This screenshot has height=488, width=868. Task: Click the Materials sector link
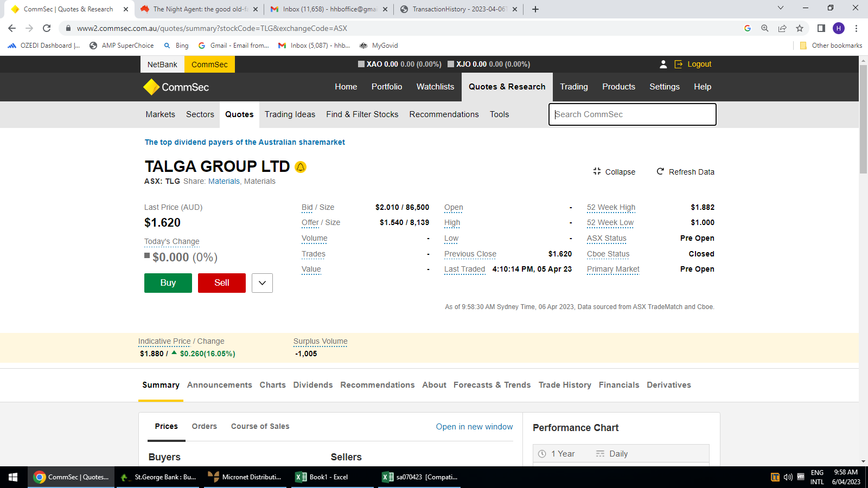(224, 181)
